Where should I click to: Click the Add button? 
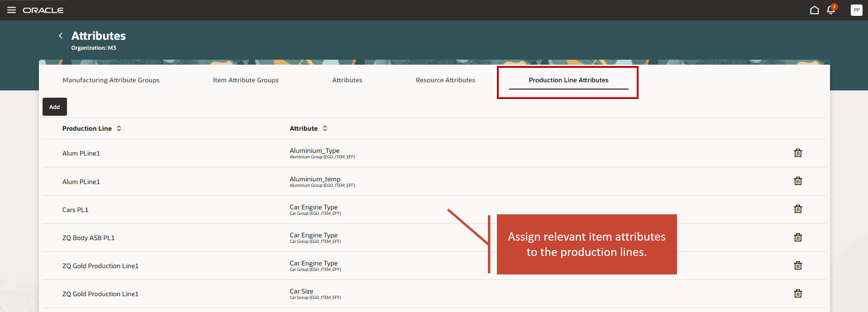(x=55, y=107)
